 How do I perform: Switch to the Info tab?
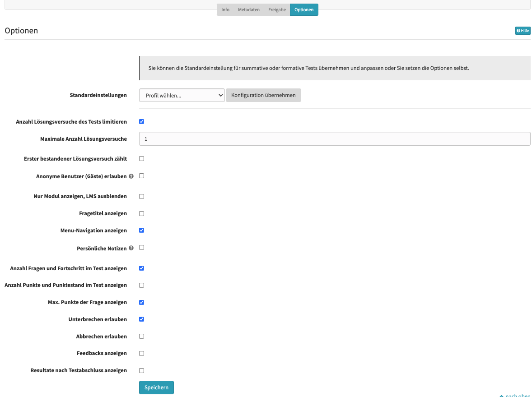225,9
